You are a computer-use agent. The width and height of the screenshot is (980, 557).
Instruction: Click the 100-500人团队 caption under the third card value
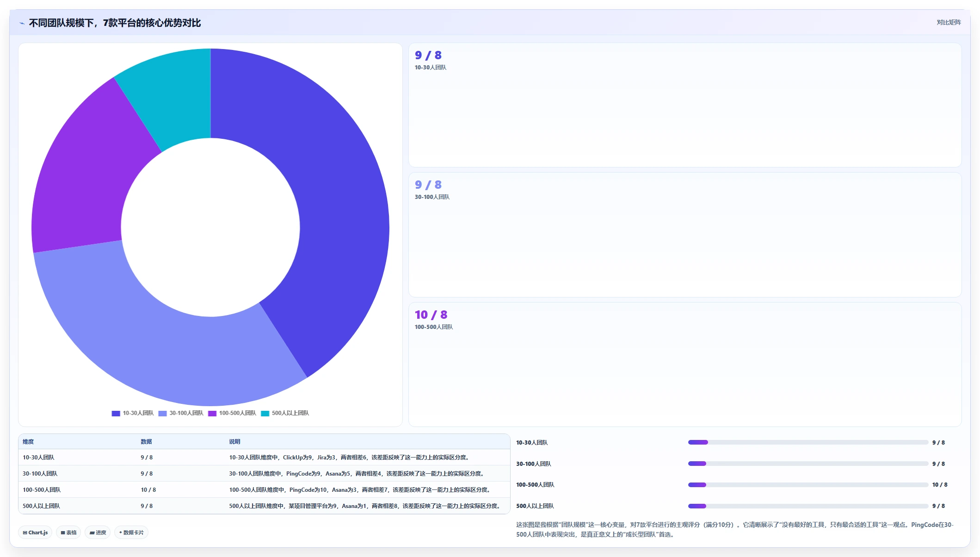click(434, 327)
